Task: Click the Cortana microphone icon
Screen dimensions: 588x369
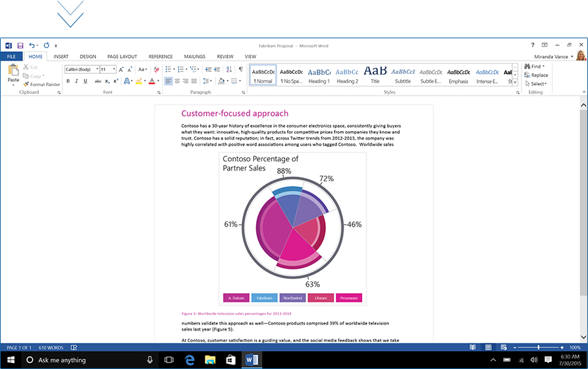Action: click(149, 360)
